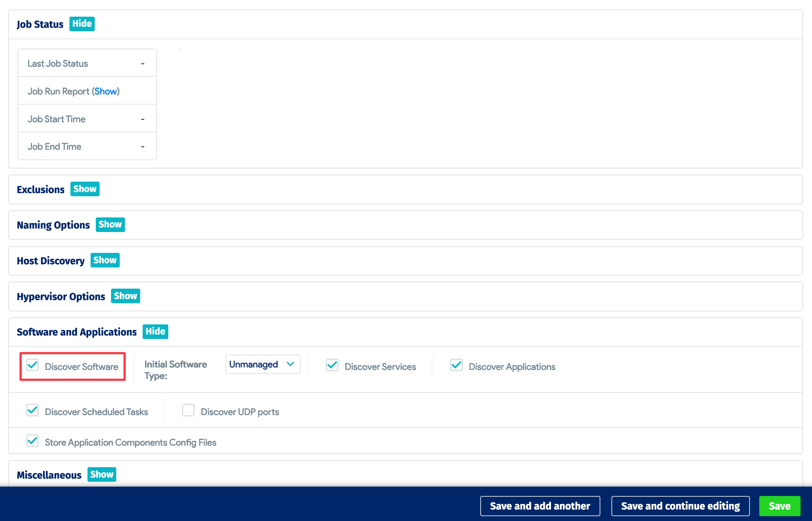
Task: Click the Hypervisor Options heading
Action: click(x=61, y=297)
